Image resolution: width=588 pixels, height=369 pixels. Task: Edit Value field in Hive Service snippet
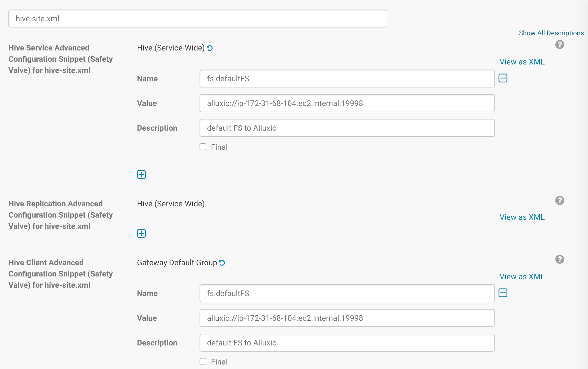point(347,103)
